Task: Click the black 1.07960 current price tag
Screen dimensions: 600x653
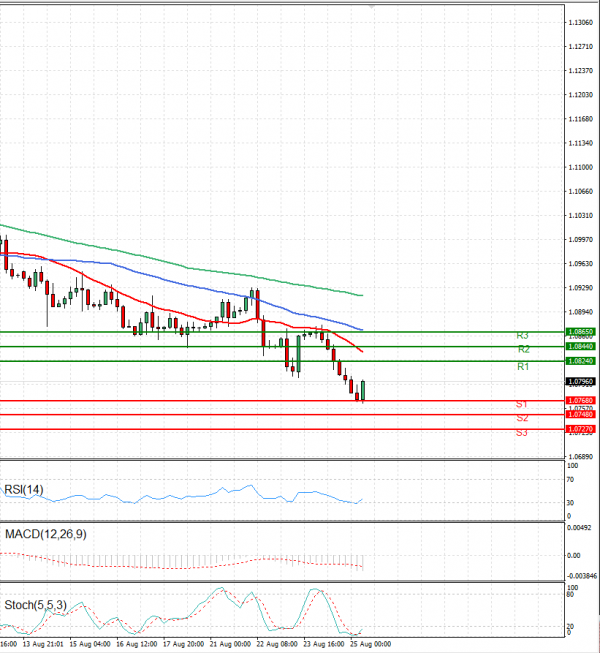Action: [580, 381]
